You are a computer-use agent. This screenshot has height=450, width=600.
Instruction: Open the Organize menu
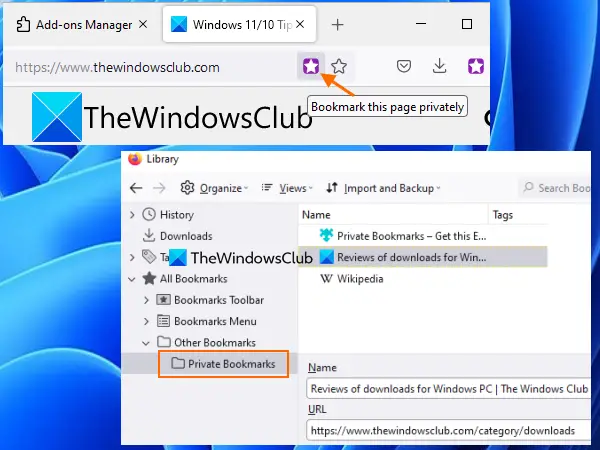pyautogui.click(x=214, y=188)
